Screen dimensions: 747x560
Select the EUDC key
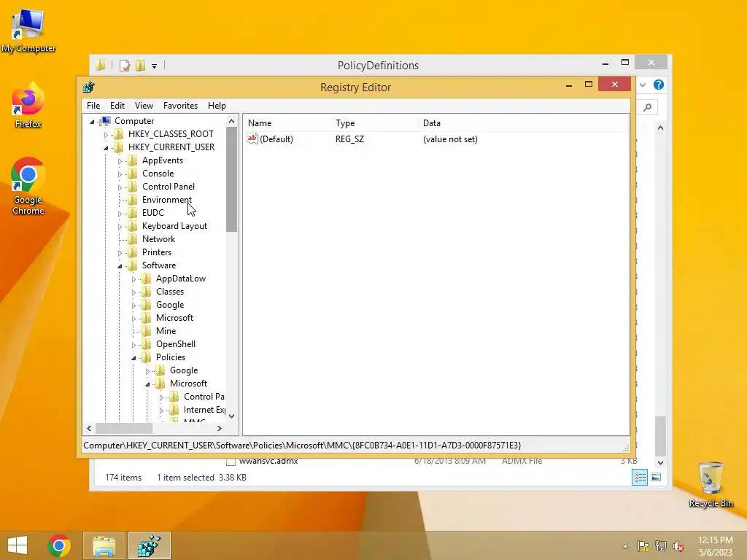[x=153, y=213]
